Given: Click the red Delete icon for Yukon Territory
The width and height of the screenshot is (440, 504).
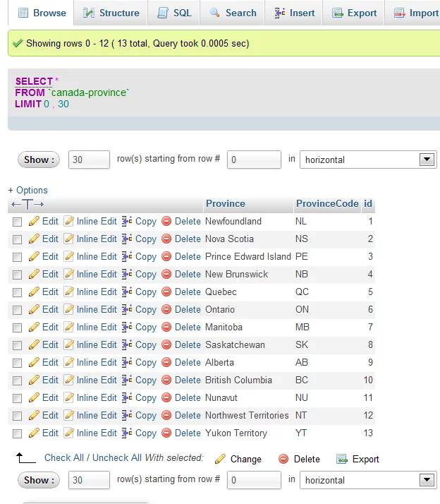Looking at the screenshot, I should [166, 433].
